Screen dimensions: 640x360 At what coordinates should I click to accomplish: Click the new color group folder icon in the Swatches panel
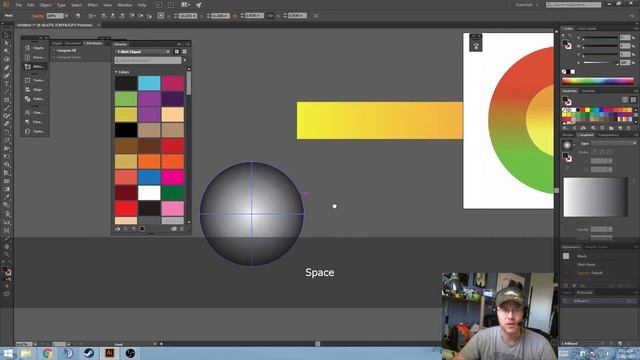[x=611, y=128]
